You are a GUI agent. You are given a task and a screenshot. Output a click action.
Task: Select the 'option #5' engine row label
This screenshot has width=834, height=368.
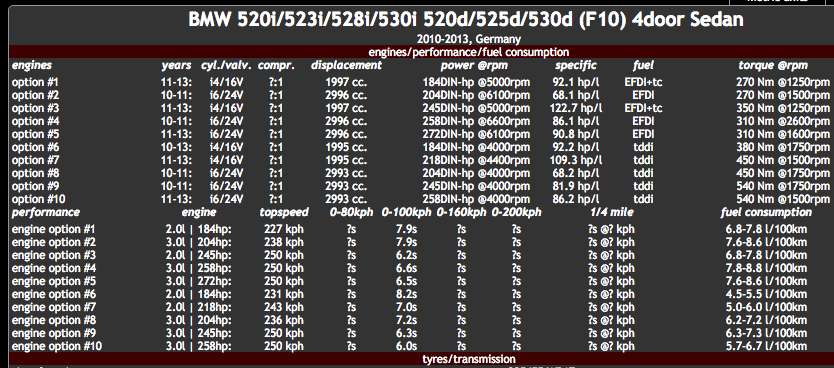[35, 134]
